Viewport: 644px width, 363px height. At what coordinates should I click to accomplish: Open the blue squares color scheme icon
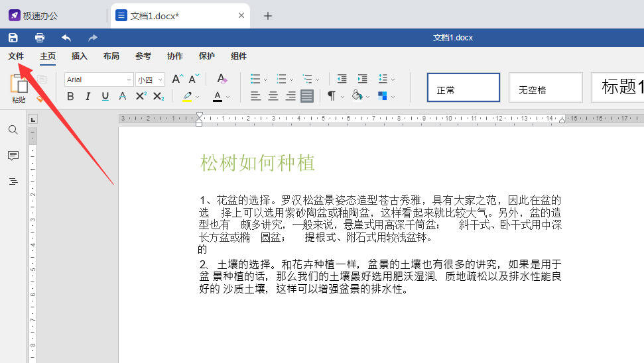click(383, 97)
